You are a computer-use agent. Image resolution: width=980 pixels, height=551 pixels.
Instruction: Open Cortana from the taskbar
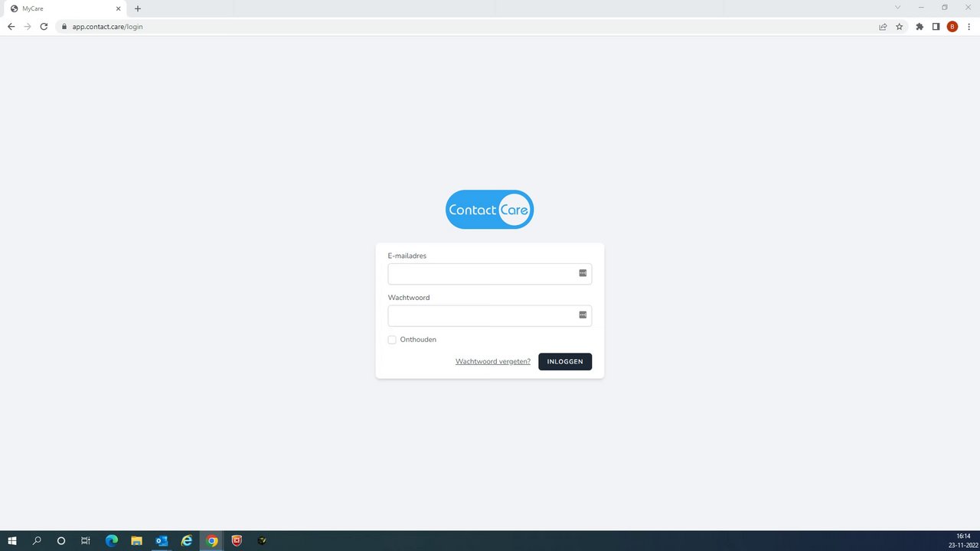click(x=61, y=540)
